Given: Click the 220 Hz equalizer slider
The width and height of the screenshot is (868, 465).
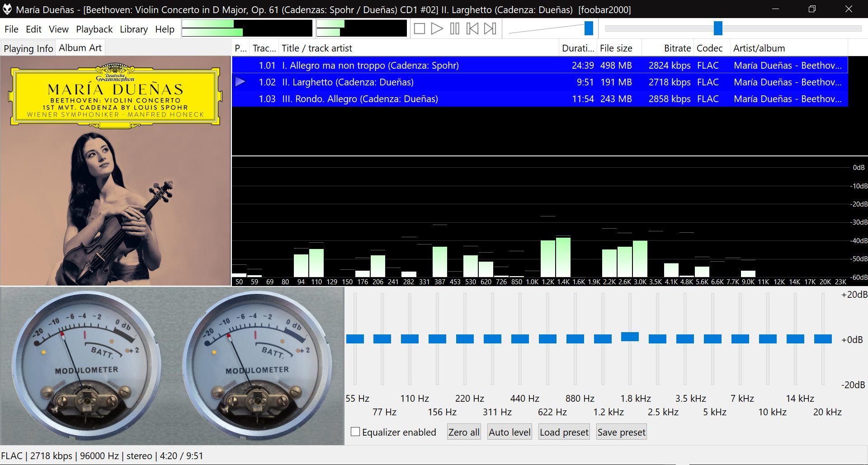Looking at the screenshot, I should pos(465,339).
